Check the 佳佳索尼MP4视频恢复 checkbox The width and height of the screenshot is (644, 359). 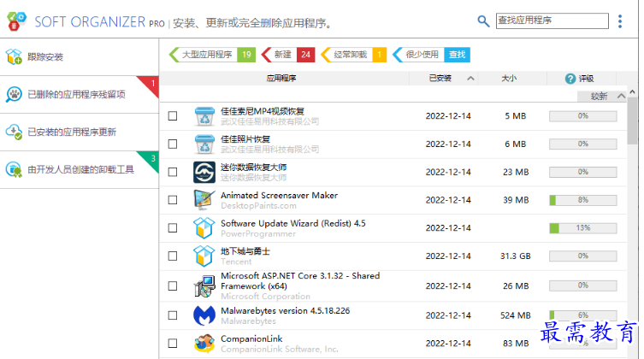tap(173, 116)
